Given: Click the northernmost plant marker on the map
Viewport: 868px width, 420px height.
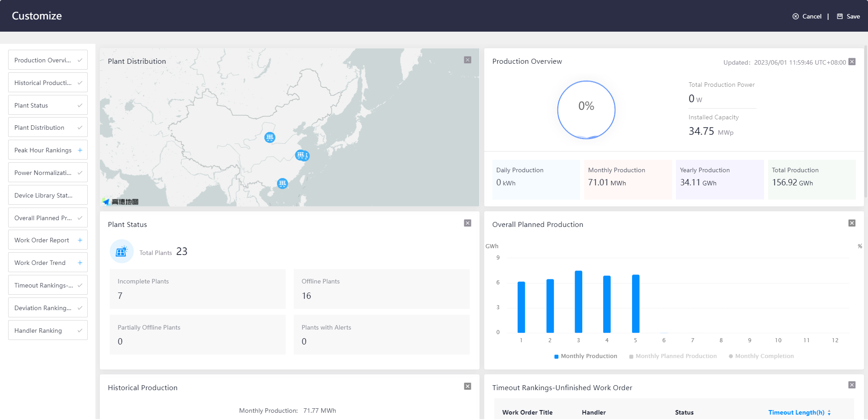Looking at the screenshot, I should [x=270, y=137].
